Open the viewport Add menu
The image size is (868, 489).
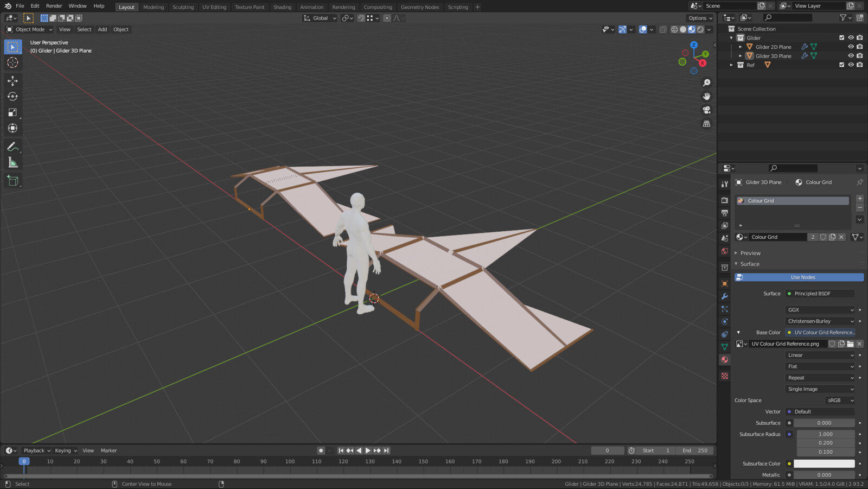point(103,29)
